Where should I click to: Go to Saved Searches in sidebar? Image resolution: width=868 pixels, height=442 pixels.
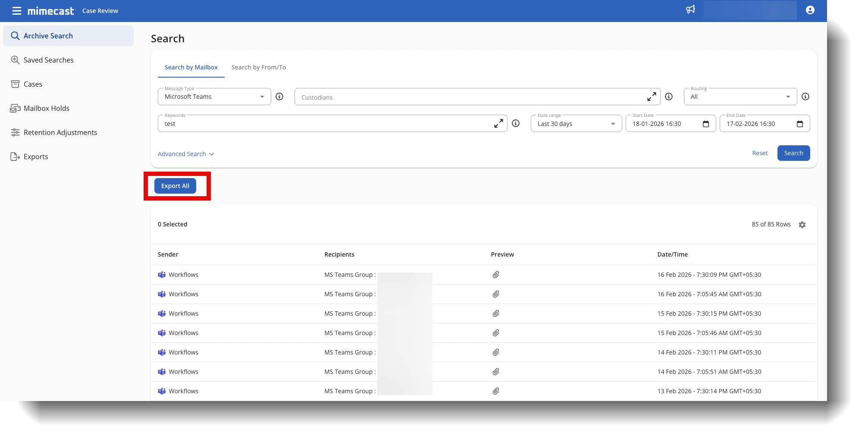[x=48, y=60]
